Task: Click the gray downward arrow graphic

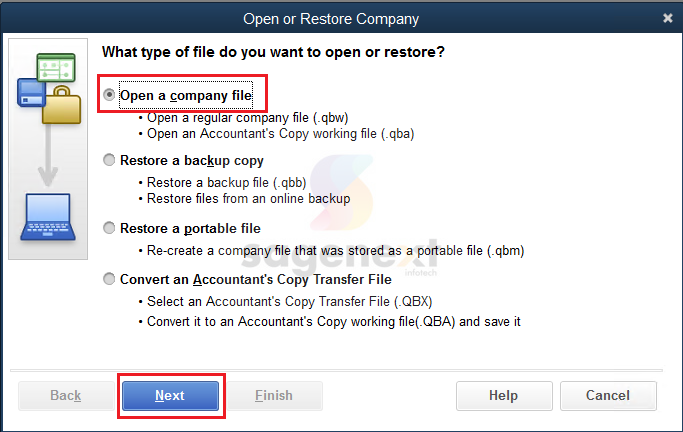Action: [48, 156]
